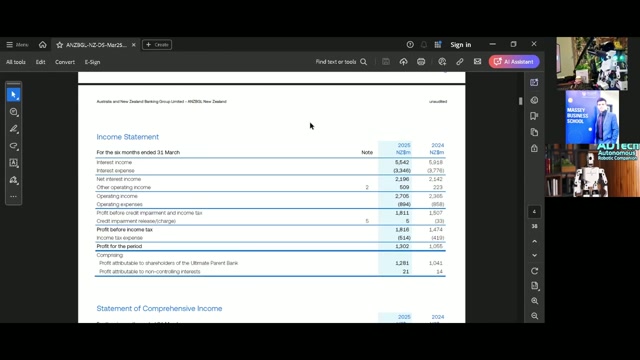Viewport: 640px width, 360px height.
Task: Print the document with printer icon
Action: 421,62
